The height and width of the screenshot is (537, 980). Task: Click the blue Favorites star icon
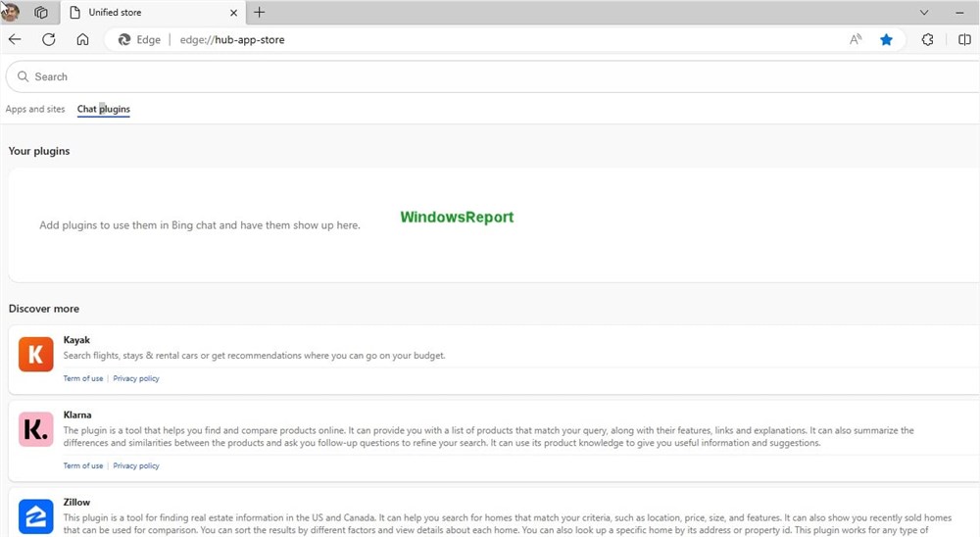coord(886,40)
